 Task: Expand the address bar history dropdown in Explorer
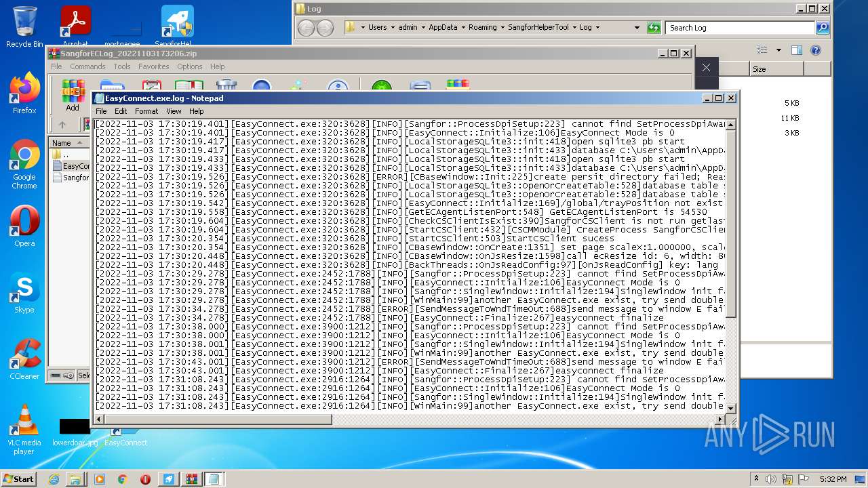point(637,28)
